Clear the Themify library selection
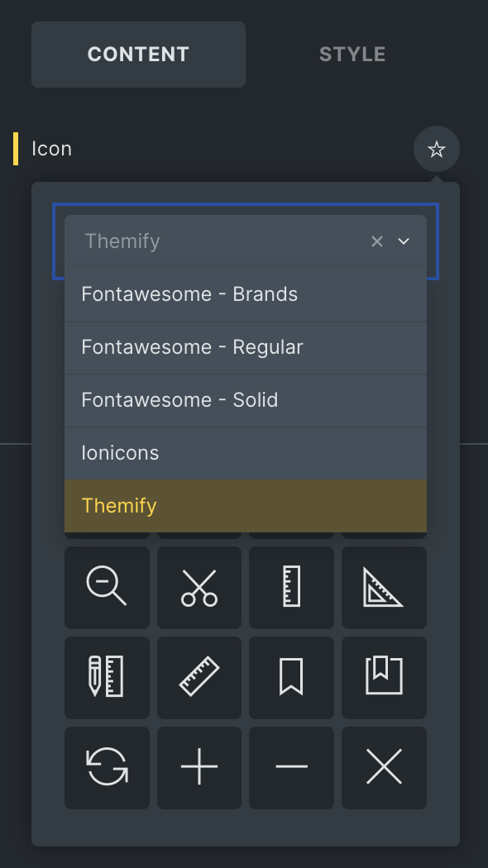The image size is (488, 868). (x=377, y=241)
